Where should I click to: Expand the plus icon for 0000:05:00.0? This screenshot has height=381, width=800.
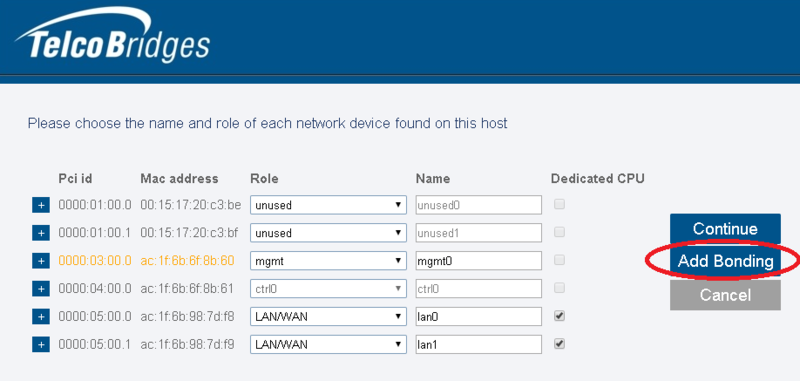41,317
